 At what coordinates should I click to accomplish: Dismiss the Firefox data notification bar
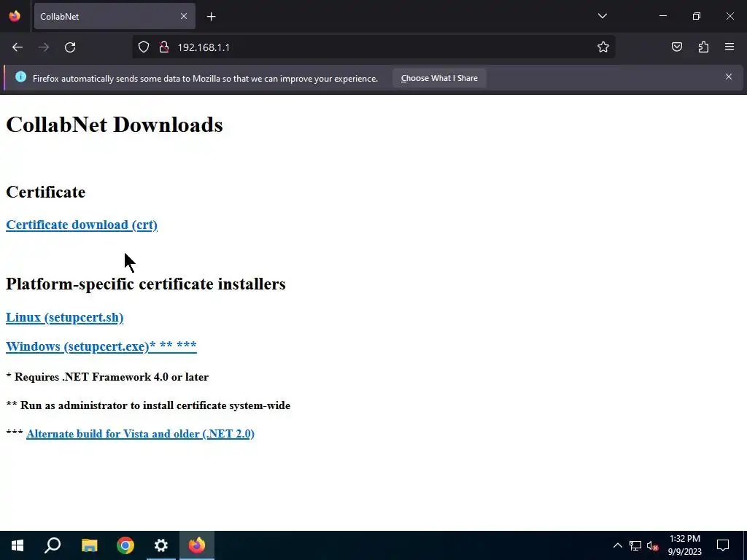729,77
